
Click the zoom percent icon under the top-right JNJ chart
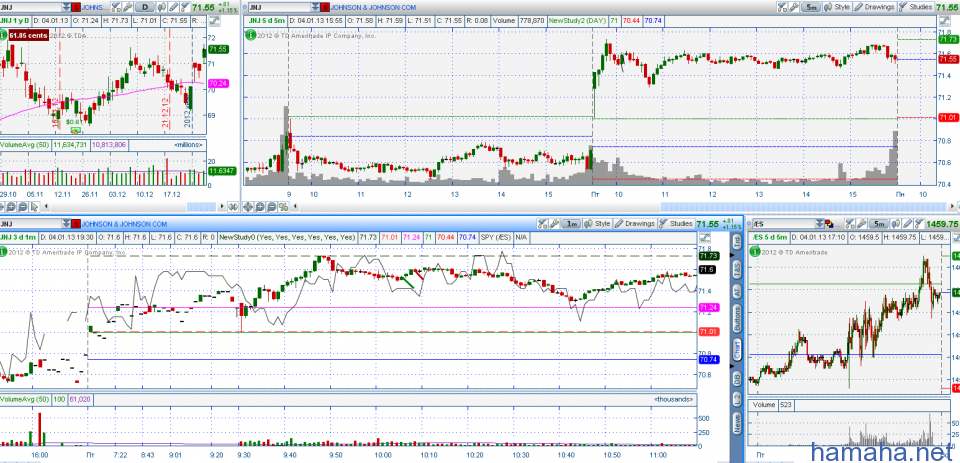coord(283,206)
